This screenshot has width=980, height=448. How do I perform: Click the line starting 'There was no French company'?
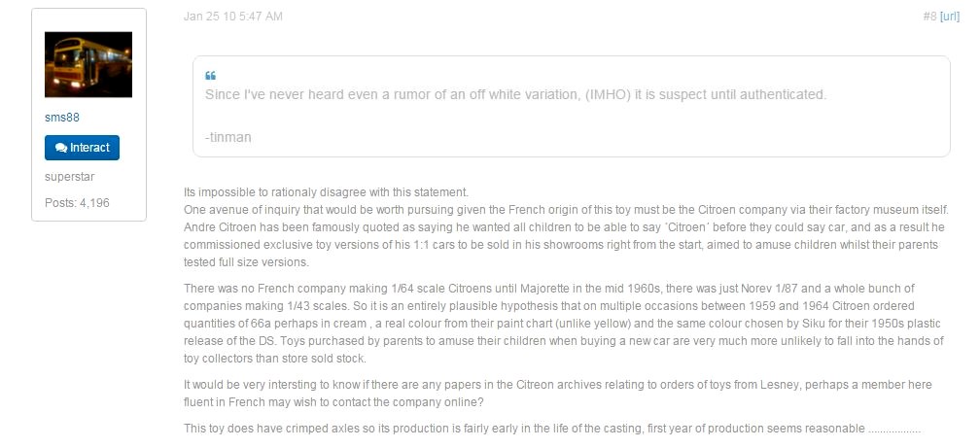564,290
